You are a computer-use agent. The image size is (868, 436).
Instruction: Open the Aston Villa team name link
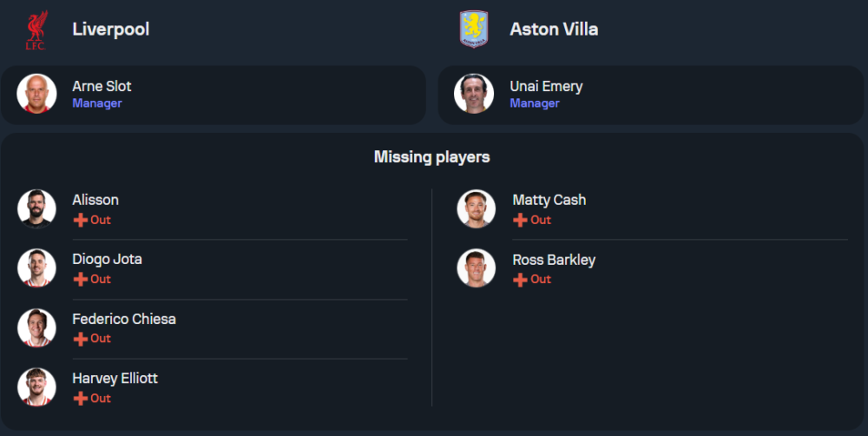click(554, 29)
